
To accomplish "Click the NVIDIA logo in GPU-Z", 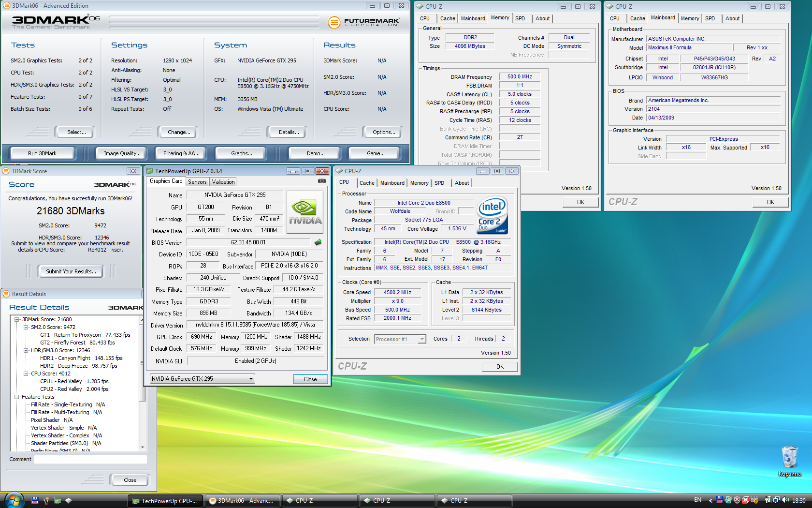I will [x=305, y=212].
